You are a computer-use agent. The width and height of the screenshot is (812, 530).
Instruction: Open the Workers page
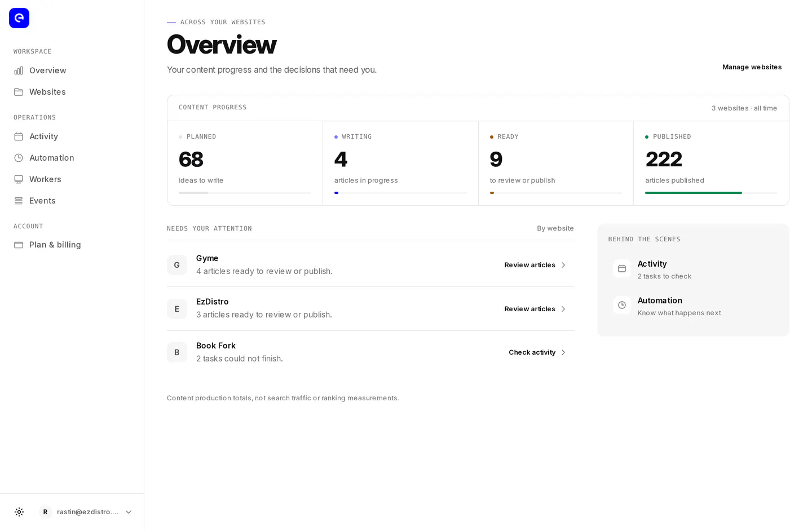click(x=72, y=179)
